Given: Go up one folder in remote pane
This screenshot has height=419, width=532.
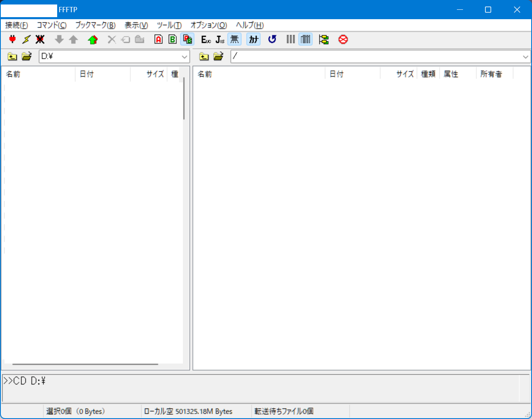Looking at the screenshot, I should 204,56.
